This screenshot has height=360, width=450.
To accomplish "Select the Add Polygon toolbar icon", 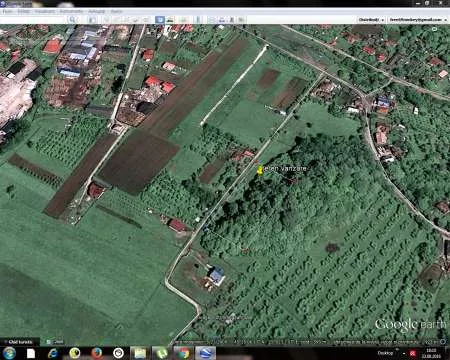I will pyautogui.click(x=117, y=20).
